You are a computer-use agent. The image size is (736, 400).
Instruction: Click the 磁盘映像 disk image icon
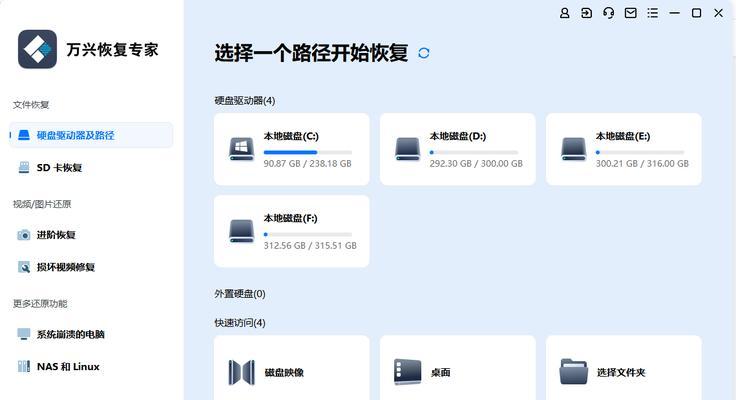pos(241,372)
